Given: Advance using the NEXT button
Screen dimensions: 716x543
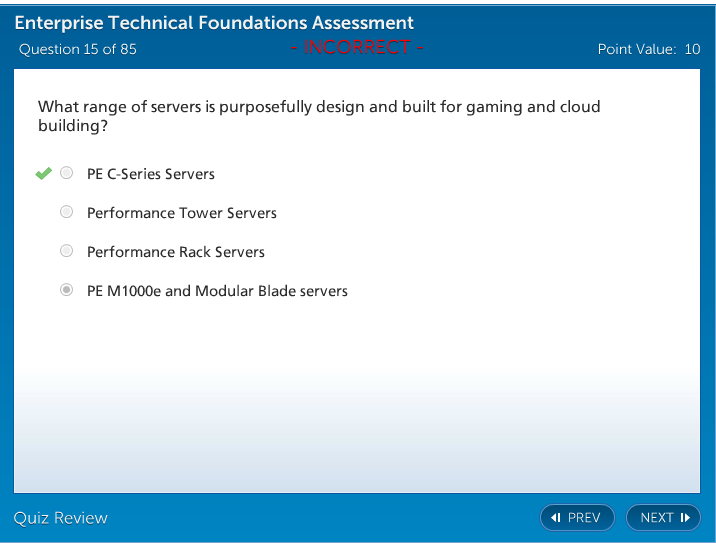Looking at the screenshot, I should [663, 517].
